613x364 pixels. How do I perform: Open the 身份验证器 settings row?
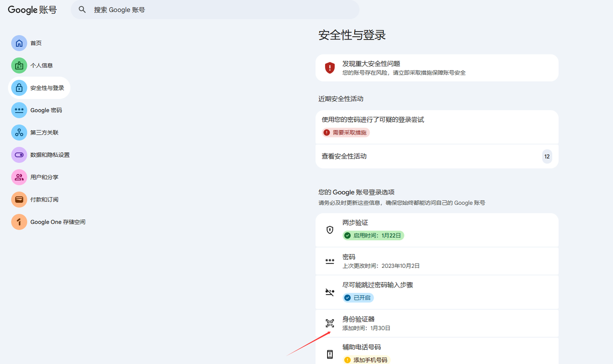point(437,323)
